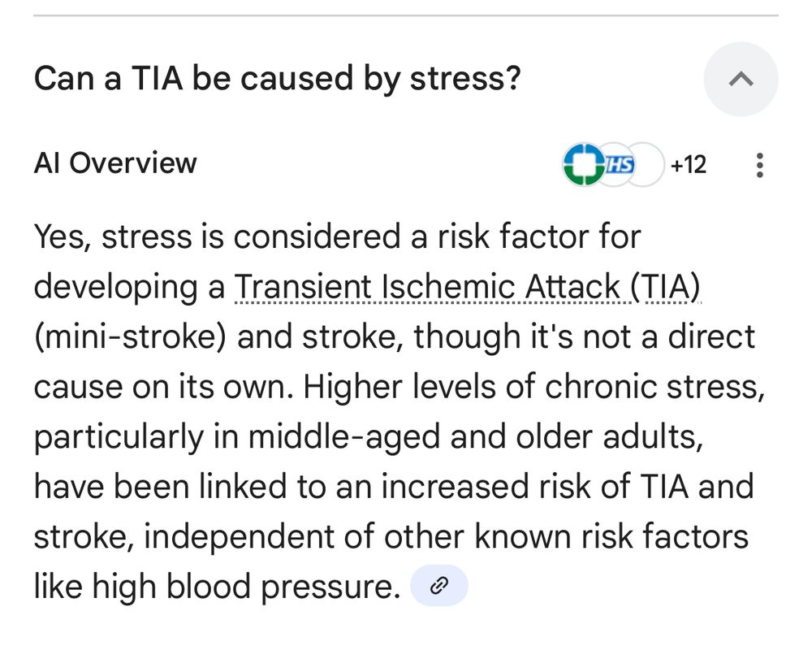812x659 pixels.
Task: Click the gray divider line above the question
Action: pos(406,15)
